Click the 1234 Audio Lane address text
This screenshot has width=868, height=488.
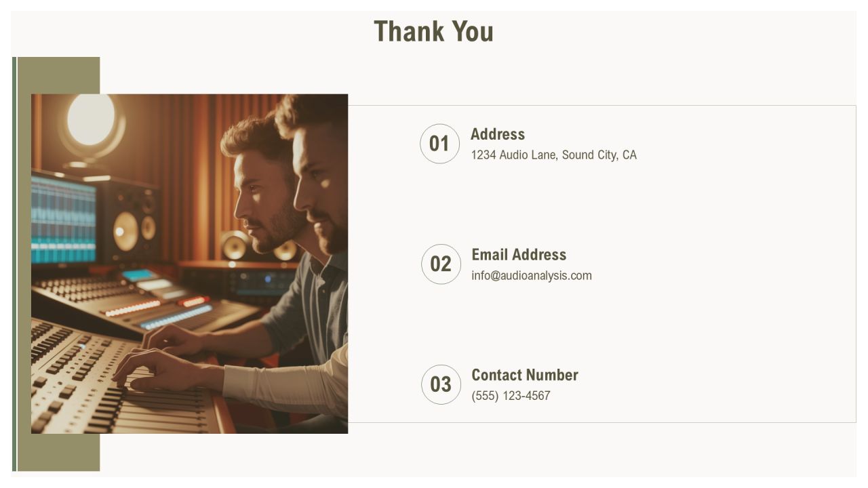554,155
